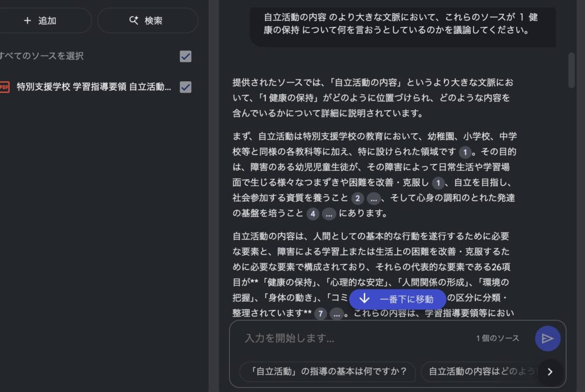Select suggestion 「自立活動」の指導の基本は何ですか？
This screenshot has height=392, width=585.
327,371
